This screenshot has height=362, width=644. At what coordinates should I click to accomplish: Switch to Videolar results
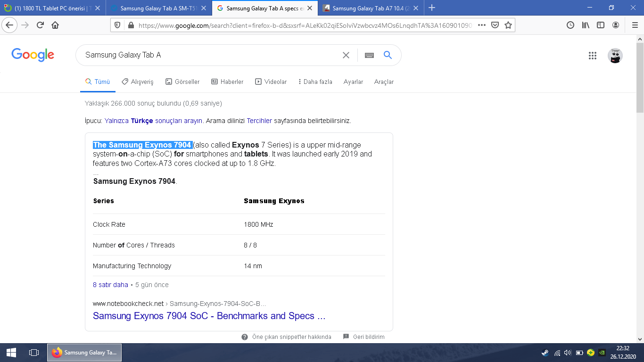pyautogui.click(x=271, y=82)
